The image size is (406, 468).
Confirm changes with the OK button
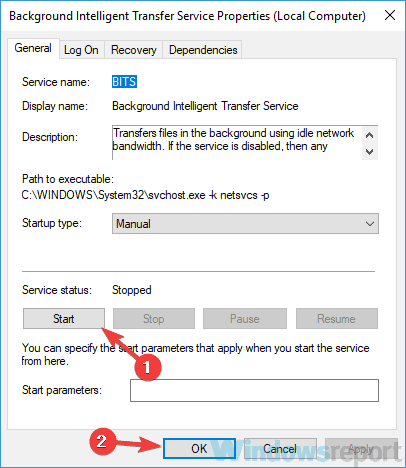click(x=199, y=449)
